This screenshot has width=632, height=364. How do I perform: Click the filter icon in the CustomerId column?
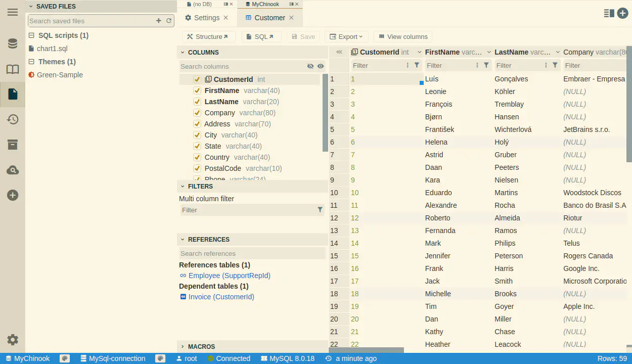(417, 65)
